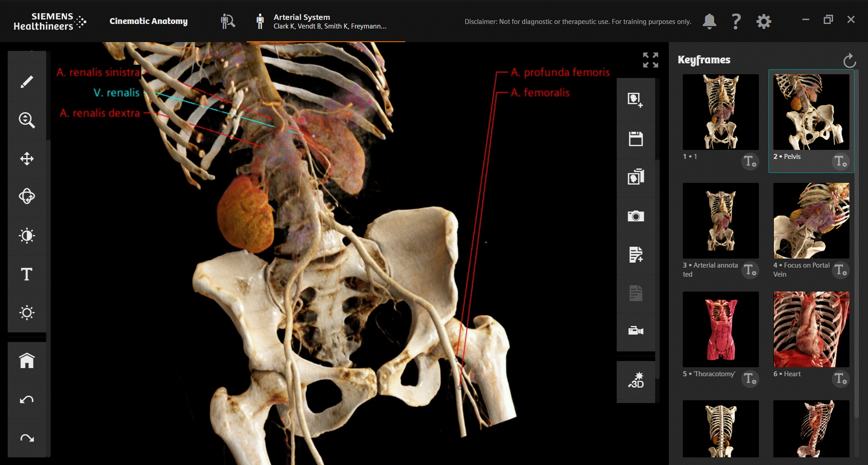
Task: Select keyframe 1 thumbnail
Action: (x=721, y=112)
